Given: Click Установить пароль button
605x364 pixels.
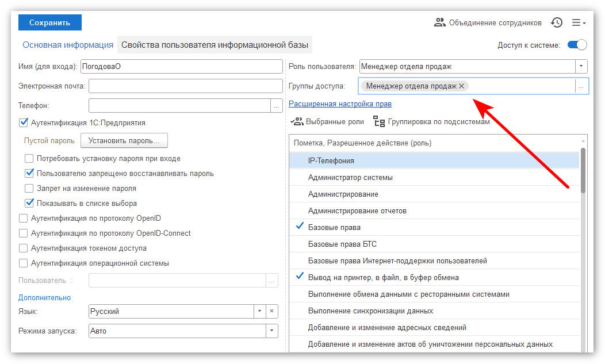Looking at the screenshot, I should click(124, 140).
